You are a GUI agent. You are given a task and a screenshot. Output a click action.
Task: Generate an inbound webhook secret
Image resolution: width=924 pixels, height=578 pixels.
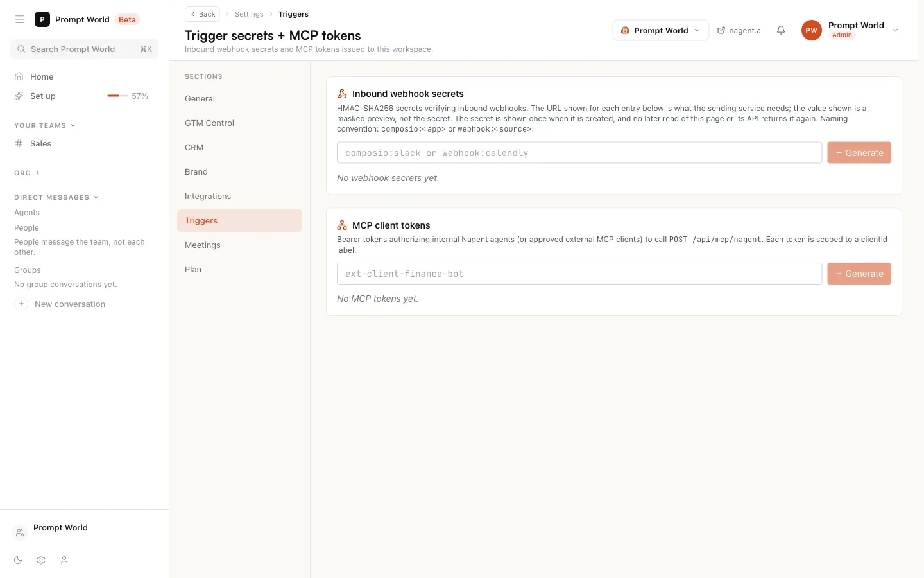coord(859,153)
